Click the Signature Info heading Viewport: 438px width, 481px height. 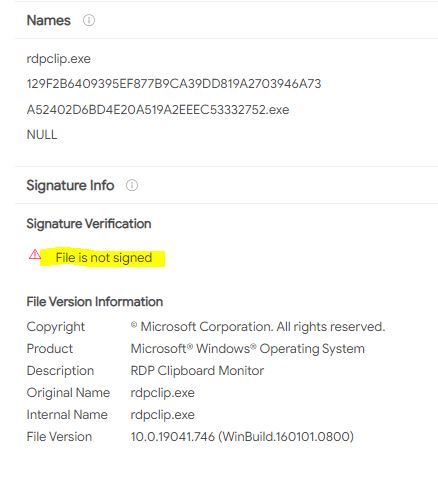(x=70, y=185)
